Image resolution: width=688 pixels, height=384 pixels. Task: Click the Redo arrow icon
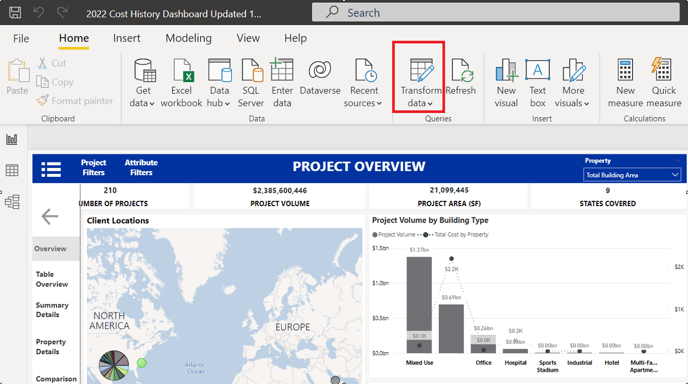(62, 12)
